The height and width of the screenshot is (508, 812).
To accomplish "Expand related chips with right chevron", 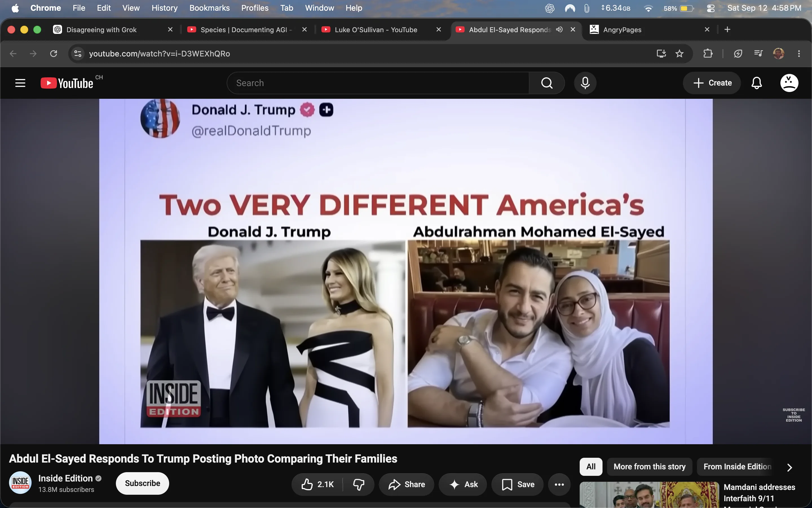I will 789,467.
